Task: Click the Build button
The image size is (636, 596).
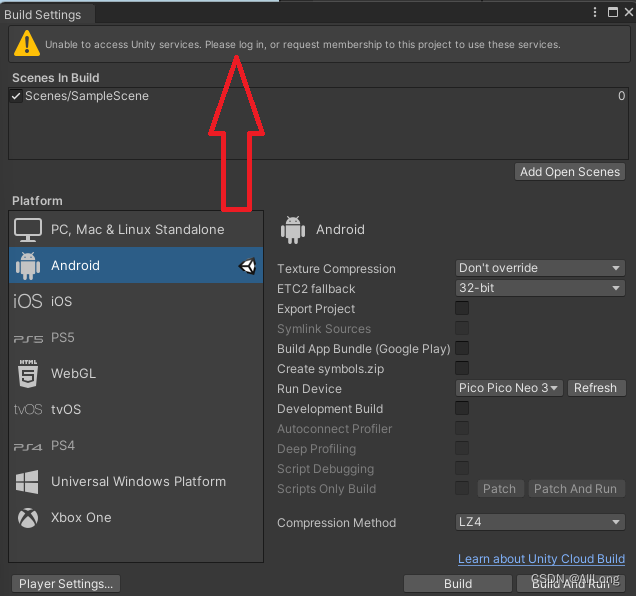Action: tap(458, 583)
